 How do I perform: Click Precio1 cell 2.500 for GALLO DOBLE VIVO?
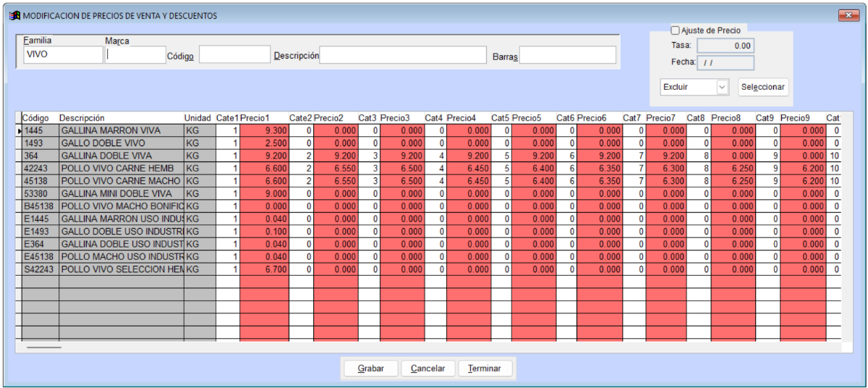pyautogui.click(x=263, y=143)
